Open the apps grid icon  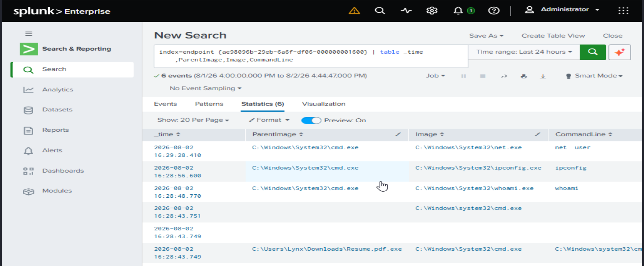tap(623, 11)
